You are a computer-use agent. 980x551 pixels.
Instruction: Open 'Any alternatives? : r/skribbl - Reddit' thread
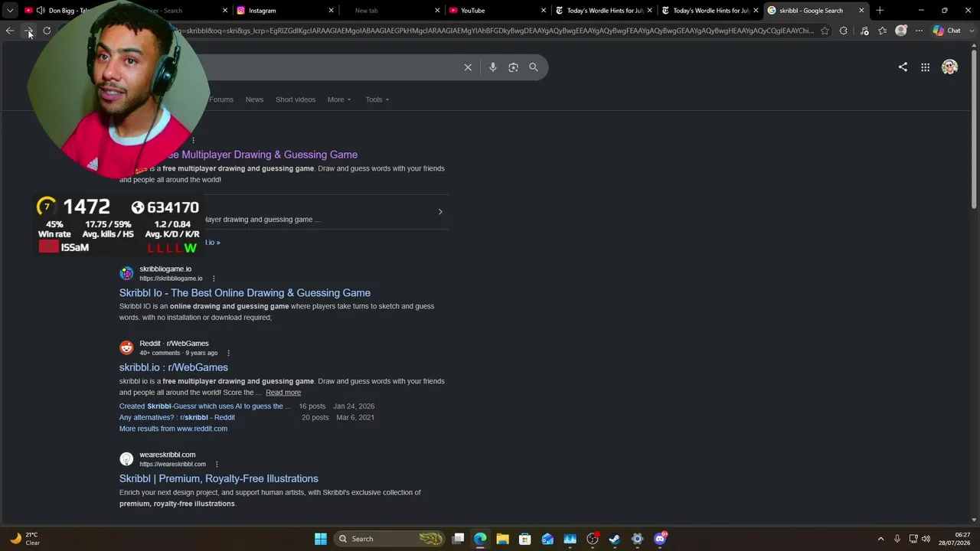tap(177, 418)
